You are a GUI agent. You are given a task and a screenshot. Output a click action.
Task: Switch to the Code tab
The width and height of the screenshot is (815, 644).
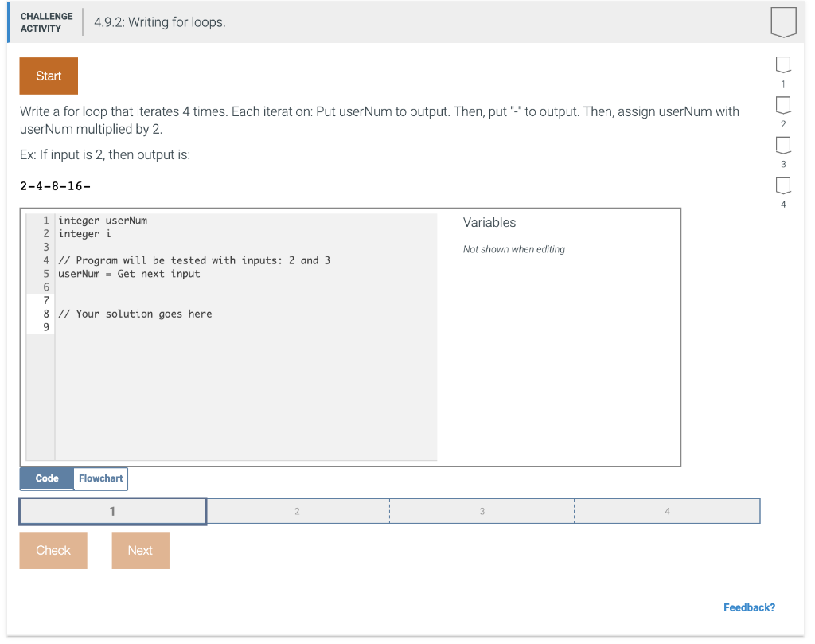click(46, 478)
